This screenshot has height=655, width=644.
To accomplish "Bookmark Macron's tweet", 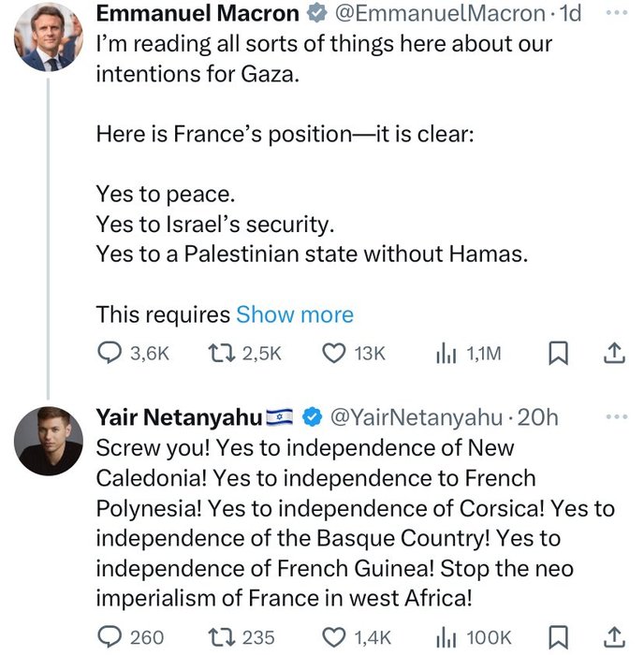I will pyautogui.click(x=558, y=353).
